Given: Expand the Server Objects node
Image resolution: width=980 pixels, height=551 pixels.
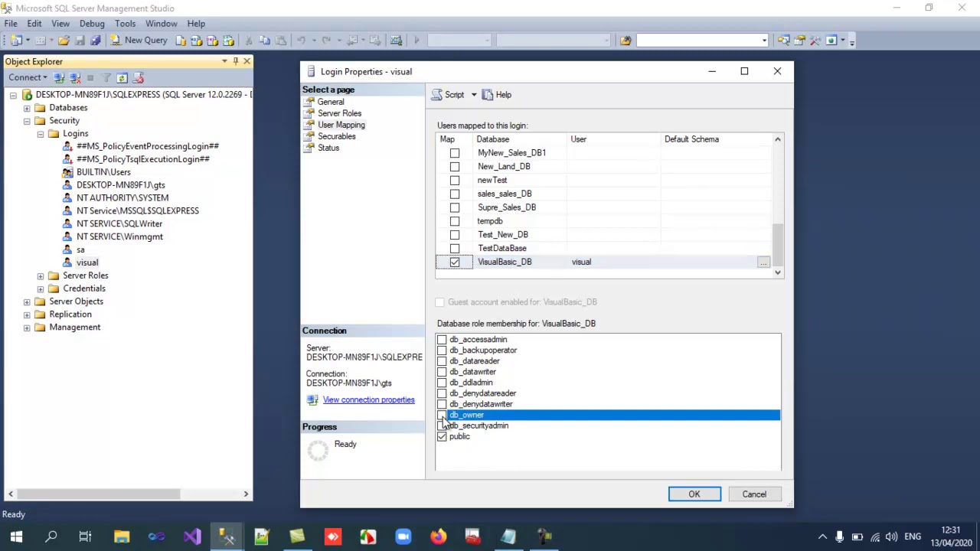Looking at the screenshot, I should (27, 302).
